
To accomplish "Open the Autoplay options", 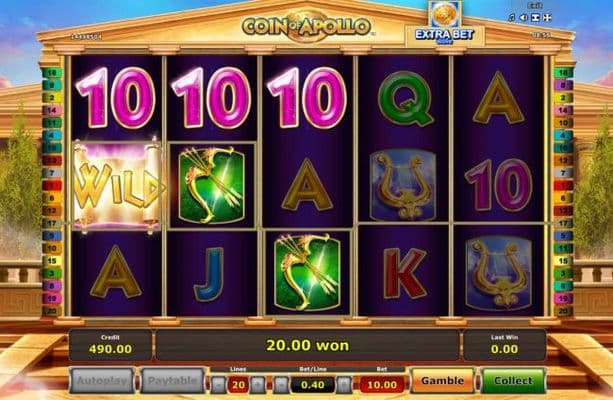I will click(102, 380).
